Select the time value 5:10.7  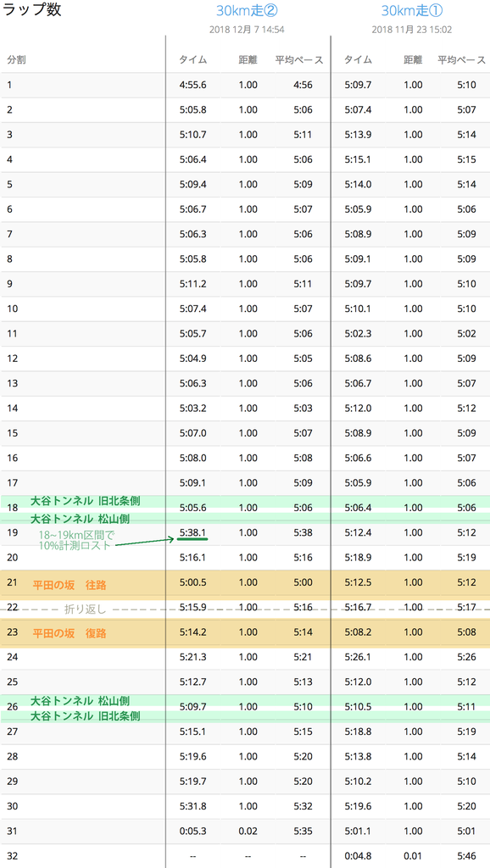(x=193, y=135)
